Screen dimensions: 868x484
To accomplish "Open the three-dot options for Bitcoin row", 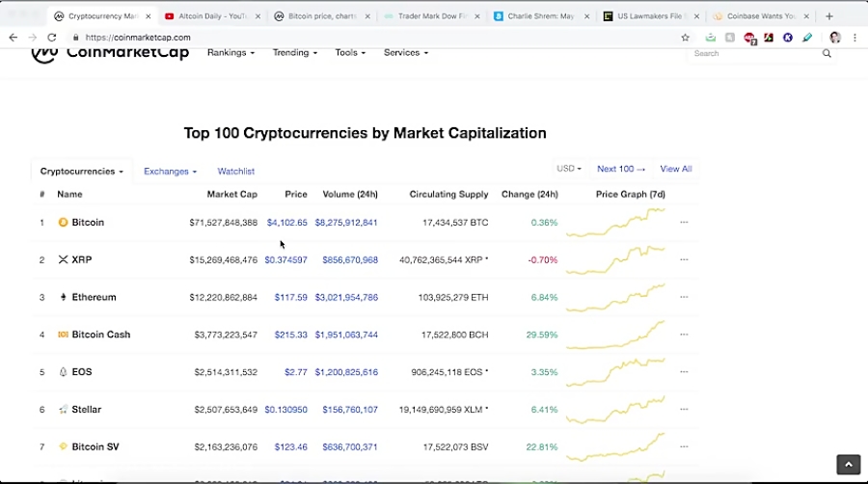I will 684,223.
